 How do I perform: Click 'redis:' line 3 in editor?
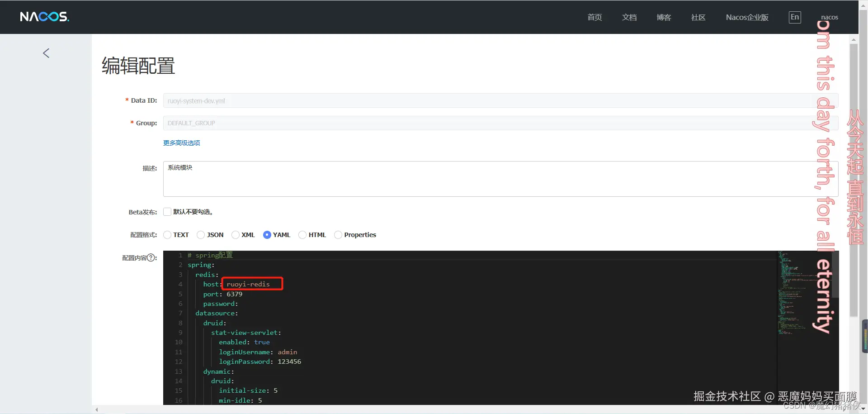coord(207,275)
